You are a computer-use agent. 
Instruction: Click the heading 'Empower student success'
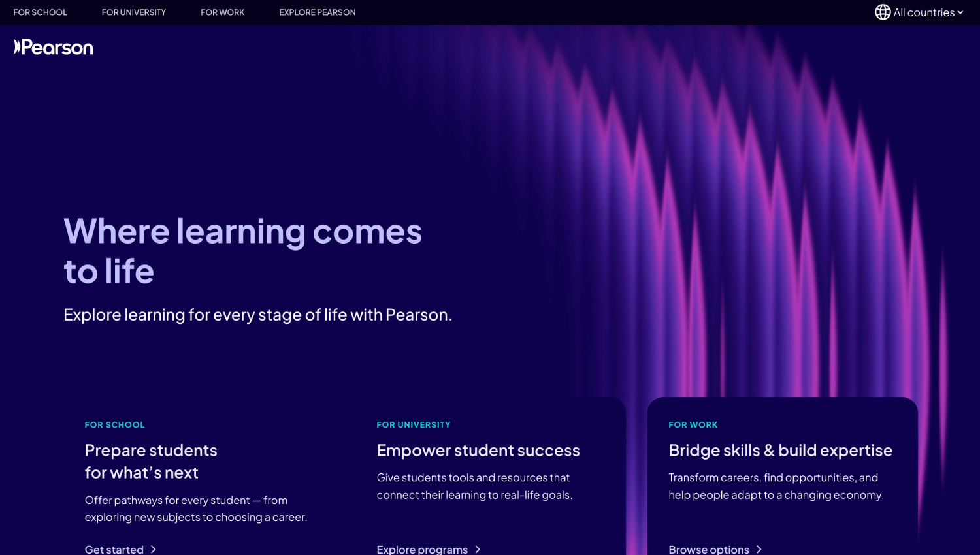click(x=478, y=451)
